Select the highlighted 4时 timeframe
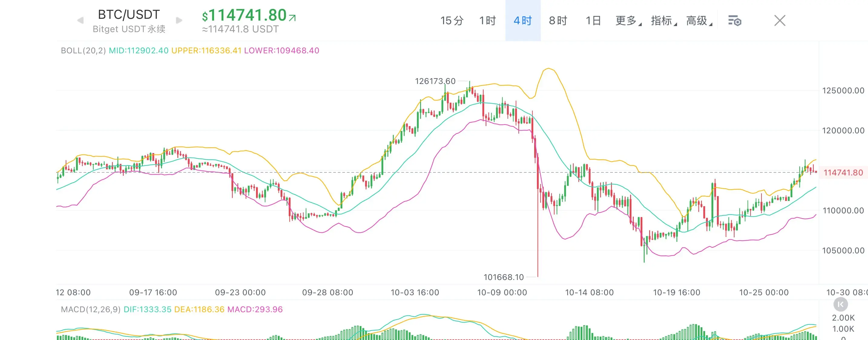Screen dimensions: 868x340 523,21
